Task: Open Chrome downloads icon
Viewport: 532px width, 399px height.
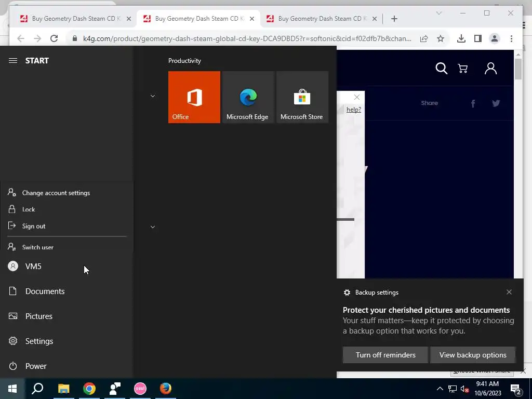Action: [x=461, y=38]
